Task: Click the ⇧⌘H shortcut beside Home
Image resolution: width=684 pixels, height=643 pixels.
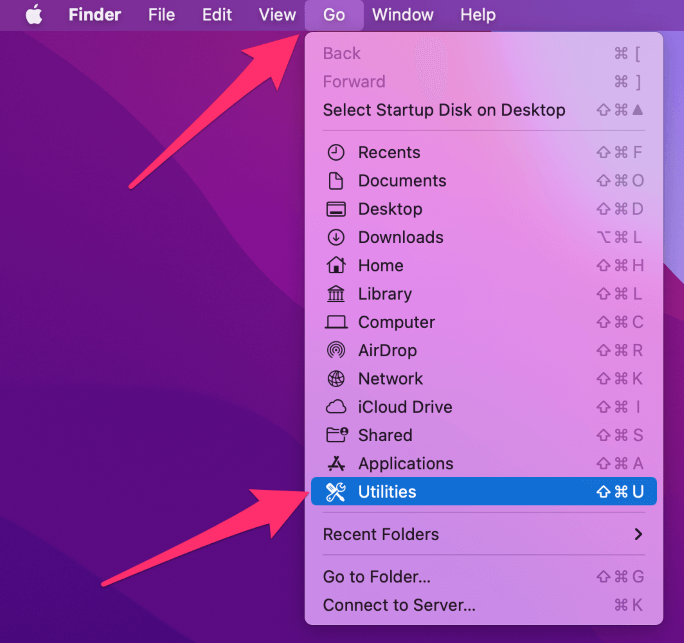Action: point(620,265)
